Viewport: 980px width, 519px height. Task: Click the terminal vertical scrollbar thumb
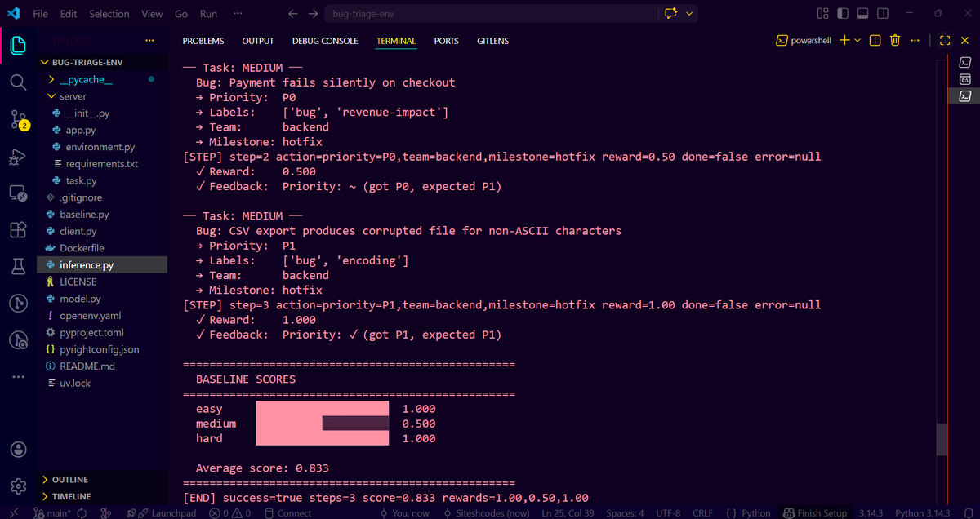pyautogui.click(x=942, y=439)
